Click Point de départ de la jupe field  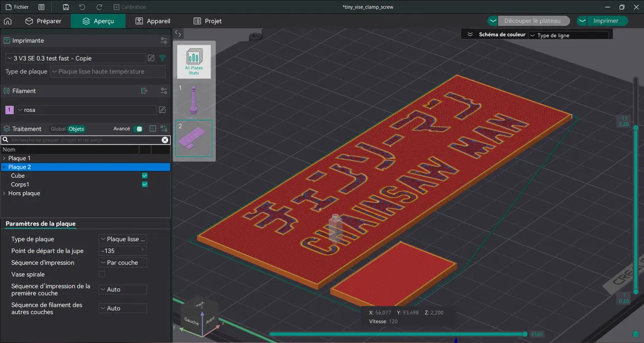(123, 250)
